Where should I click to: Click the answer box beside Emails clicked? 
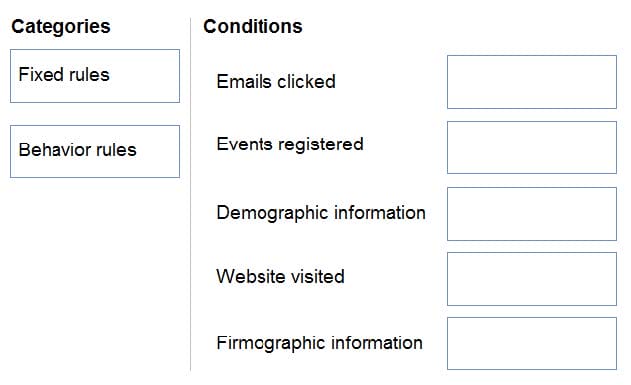pyautogui.click(x=532, y=82)
